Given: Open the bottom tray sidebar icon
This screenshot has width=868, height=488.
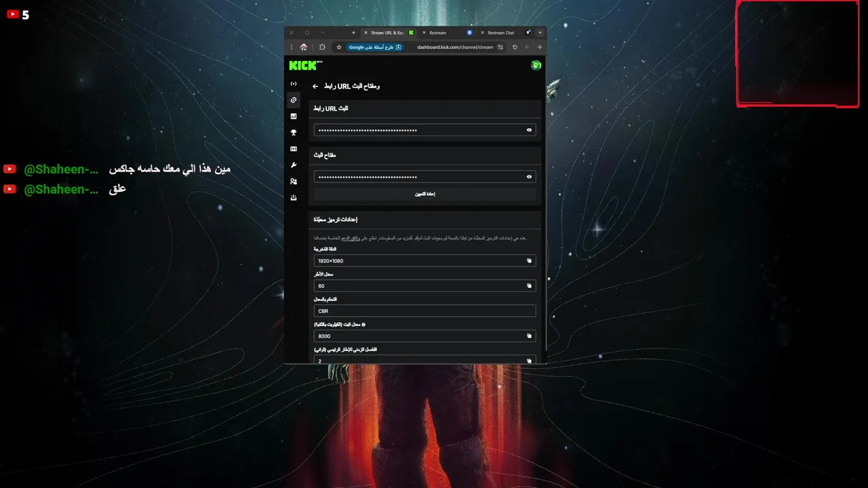Looking at the screenshot, I should pos(294,198).
